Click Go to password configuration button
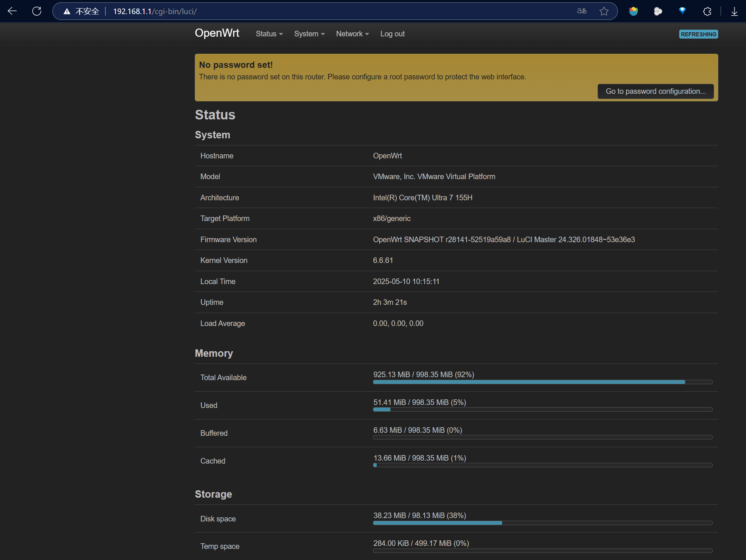This screenshot has width=746, height=560. [655, 91]
